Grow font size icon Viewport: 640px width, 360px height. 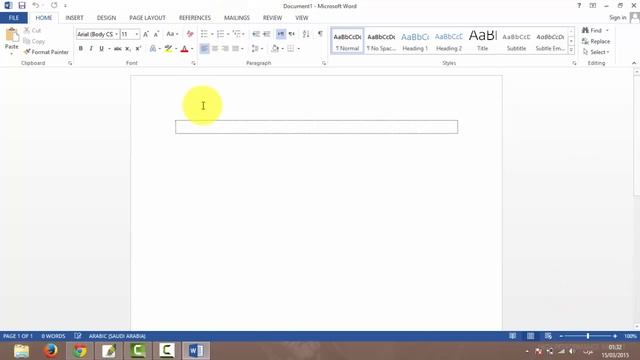click(146, 34)
